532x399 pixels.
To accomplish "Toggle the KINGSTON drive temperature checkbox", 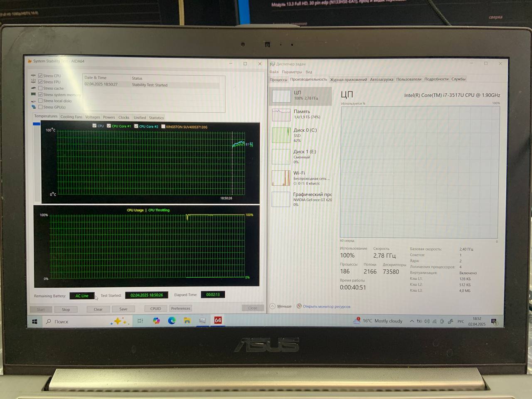I will pyautogui.click(x=163, y=126).
